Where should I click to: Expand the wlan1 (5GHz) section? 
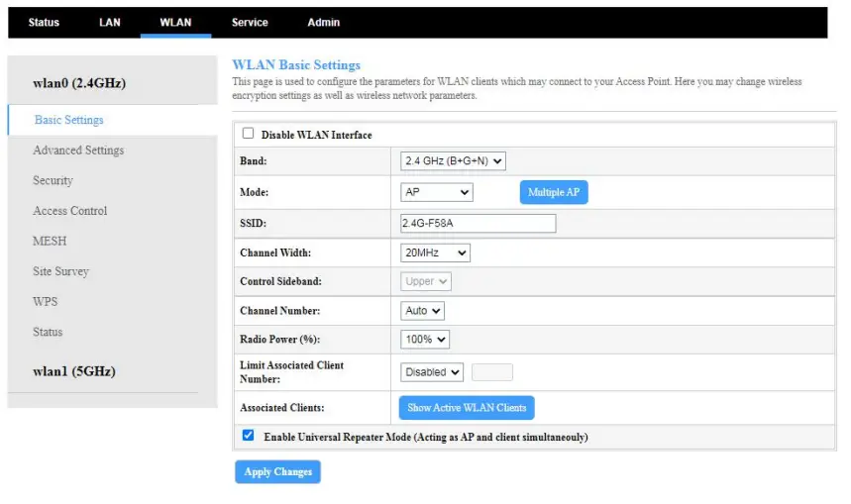coord(74,371)
